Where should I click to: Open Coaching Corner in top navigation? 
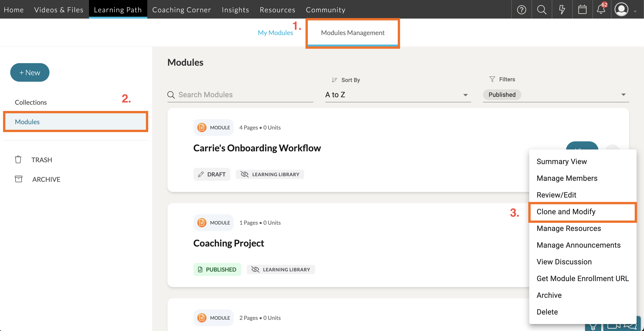click(181, 10)
